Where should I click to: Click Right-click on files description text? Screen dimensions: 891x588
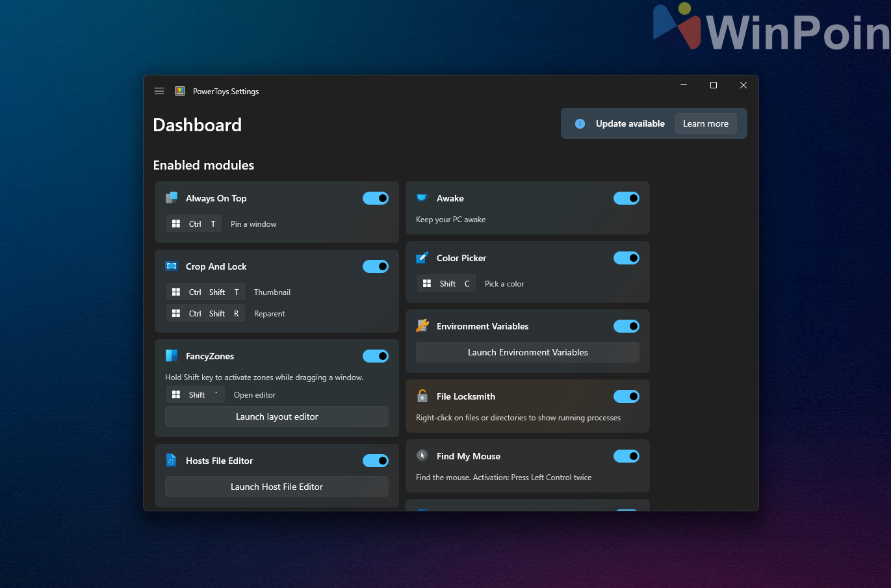click(x=518, y=418)
